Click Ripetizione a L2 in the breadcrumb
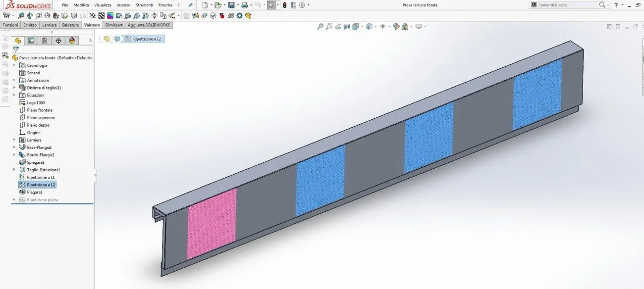The image size is (644, 289). coord(147,39)
